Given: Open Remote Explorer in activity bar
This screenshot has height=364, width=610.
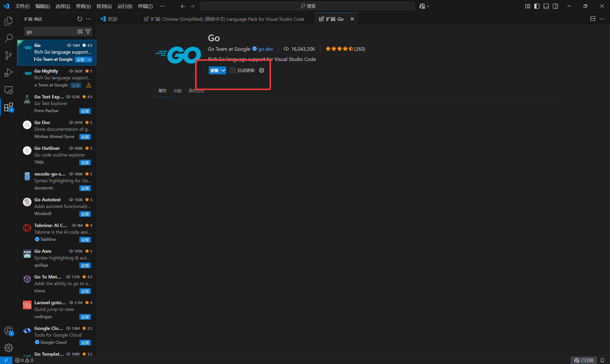Looking at the screenshot, I should (8, 90).
